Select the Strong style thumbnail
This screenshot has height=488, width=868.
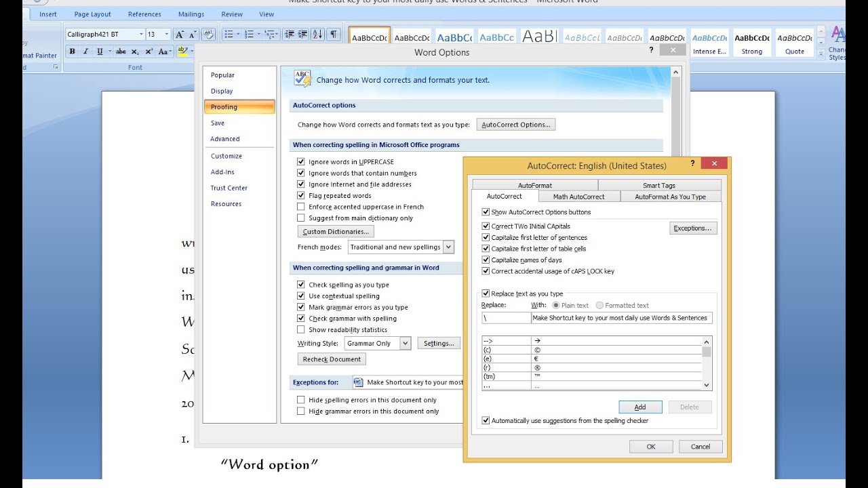click(x=752, y=43)
